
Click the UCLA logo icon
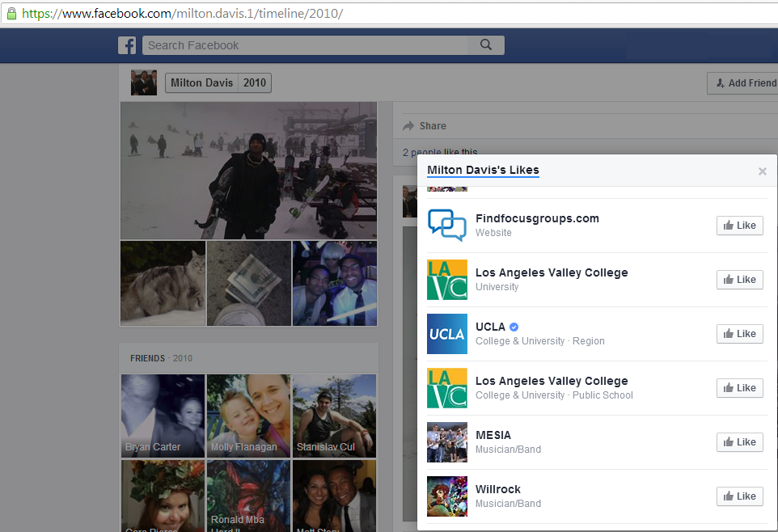tap(447, 334)
